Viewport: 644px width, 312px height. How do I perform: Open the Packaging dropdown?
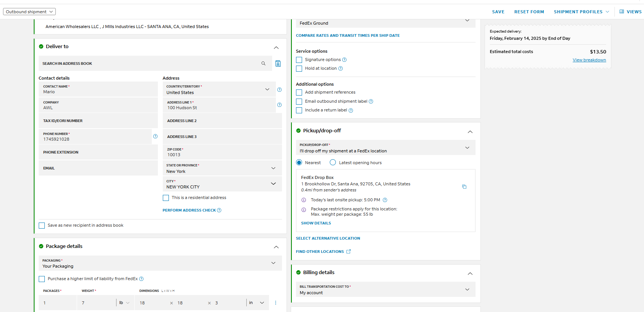click(160, 263)
